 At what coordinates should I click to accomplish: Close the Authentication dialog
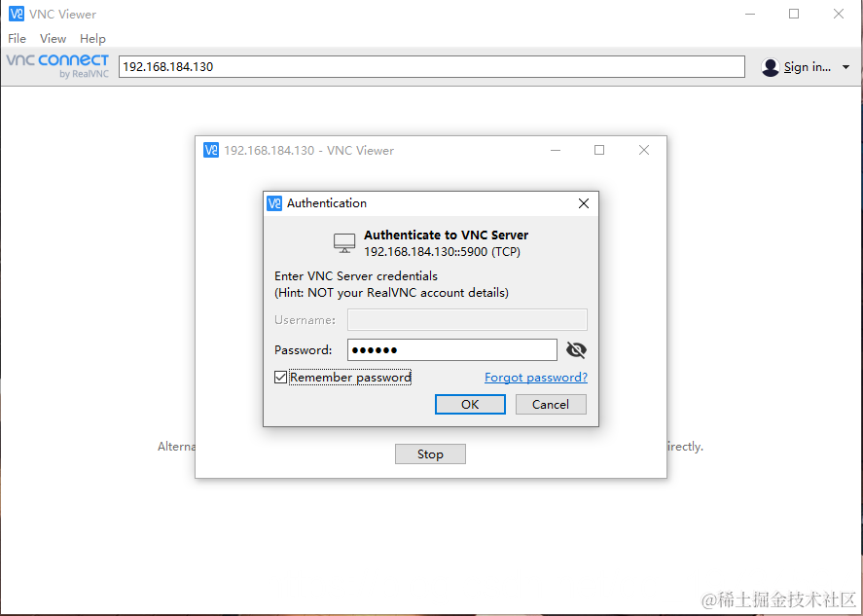tap(584, 203)
